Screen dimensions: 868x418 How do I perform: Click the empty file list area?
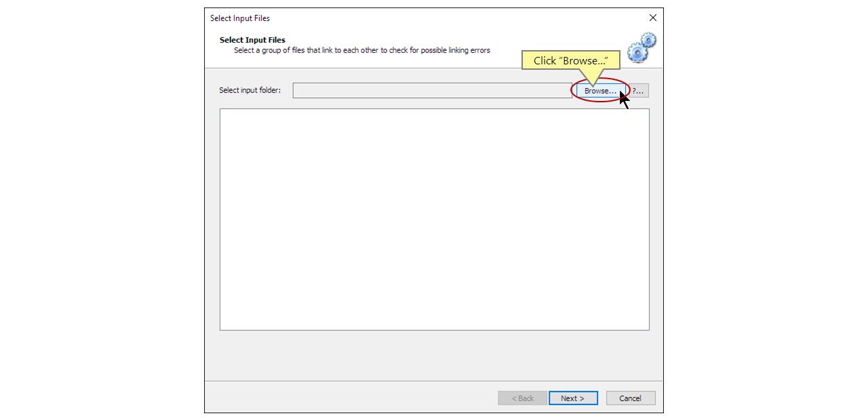point(434,218)
